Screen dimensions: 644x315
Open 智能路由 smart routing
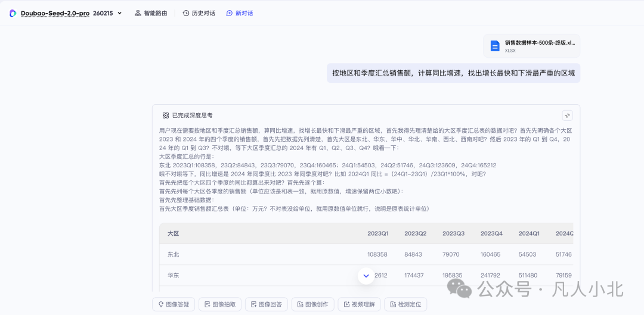point(151,13)
